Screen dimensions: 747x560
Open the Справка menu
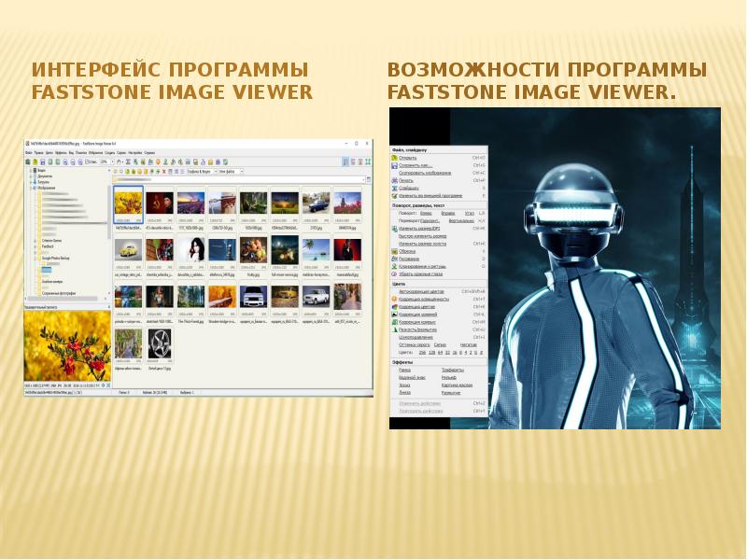149,153
